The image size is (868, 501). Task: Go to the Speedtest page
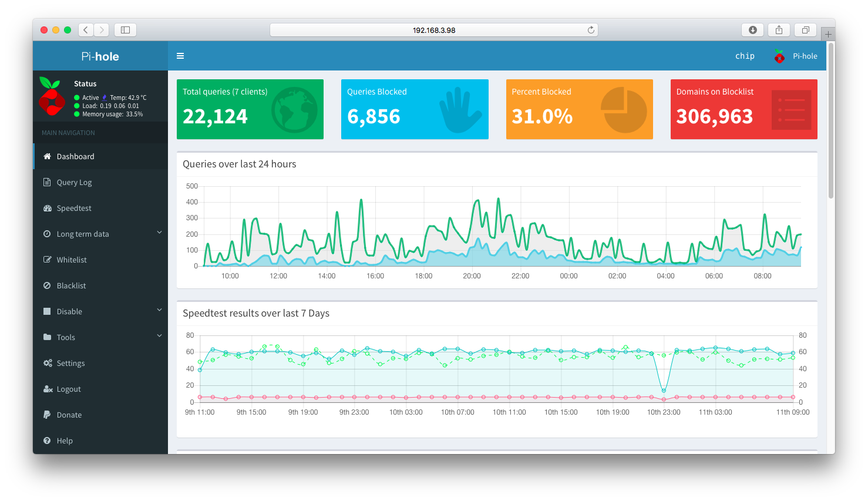pyautogui.click(x=100, y=208)
